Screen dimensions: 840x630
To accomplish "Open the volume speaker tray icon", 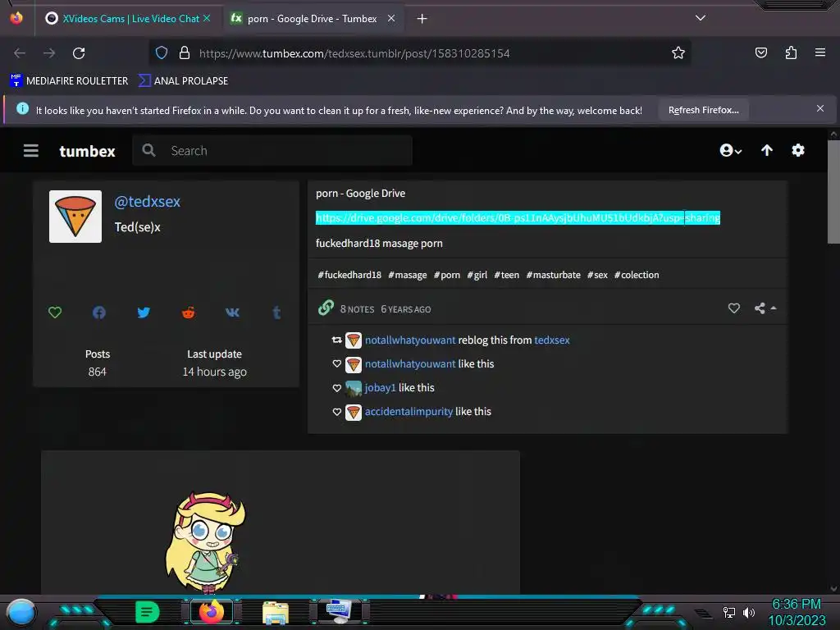I will (749, 612).
